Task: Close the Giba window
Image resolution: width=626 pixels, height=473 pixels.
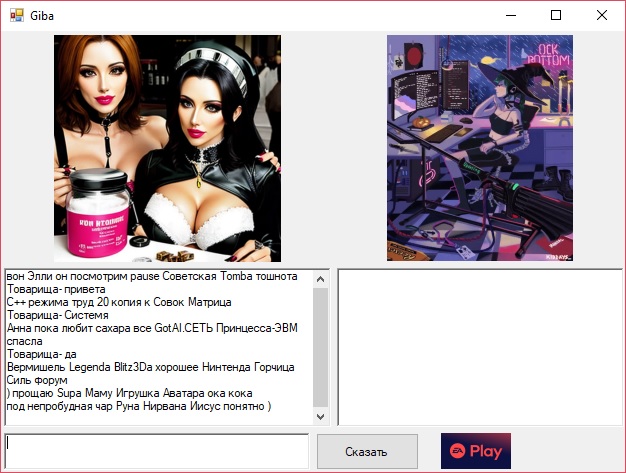Action: [x=602, y=16]
